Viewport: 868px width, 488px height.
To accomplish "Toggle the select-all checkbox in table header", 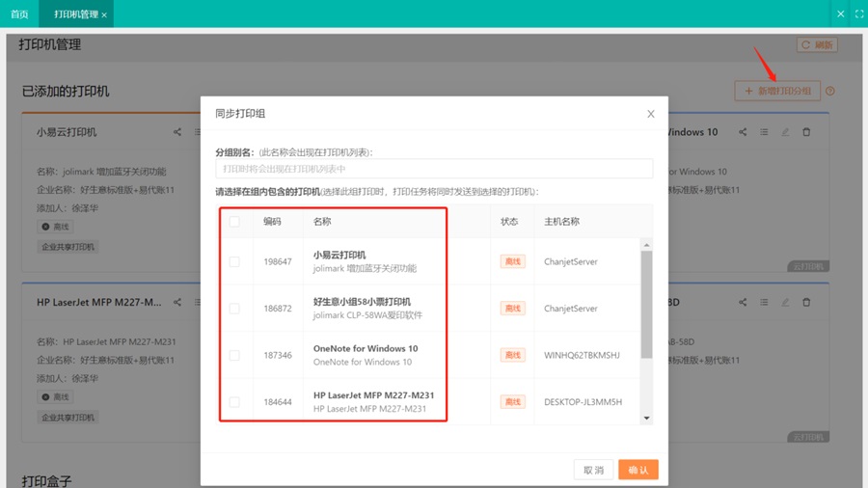I will 234,221.
